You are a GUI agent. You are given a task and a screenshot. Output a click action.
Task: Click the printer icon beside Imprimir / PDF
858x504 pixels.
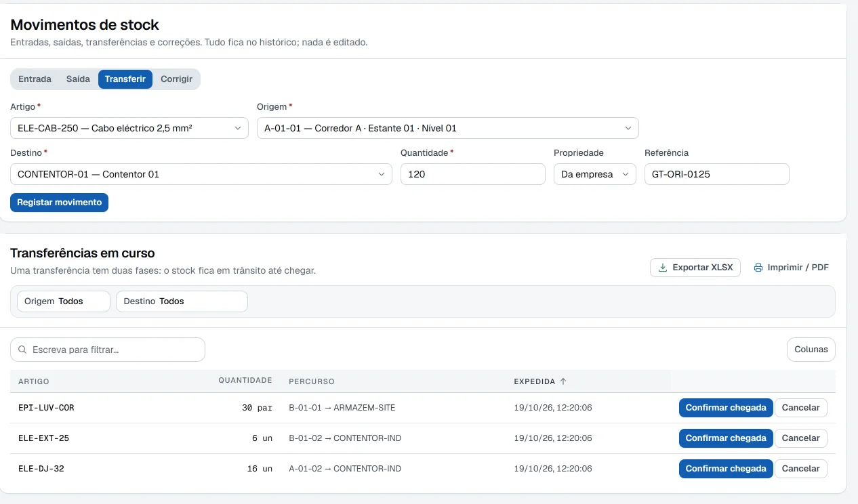coord(758,268)
